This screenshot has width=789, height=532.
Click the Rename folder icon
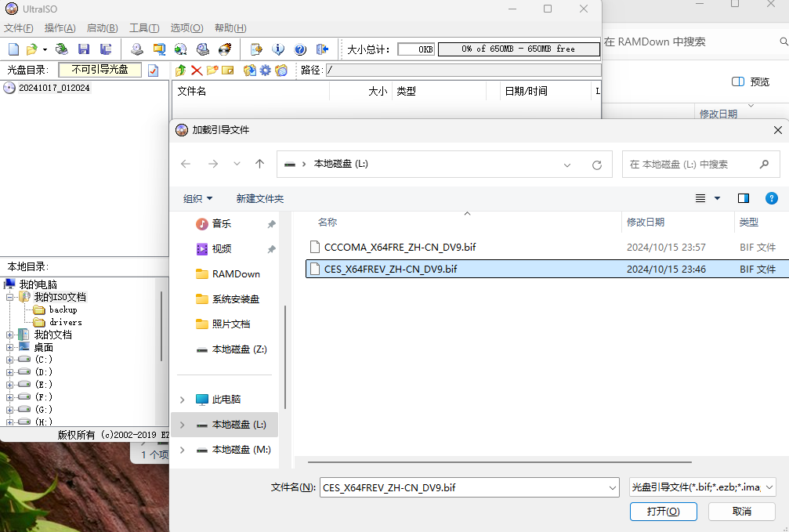tap(228, 71)
